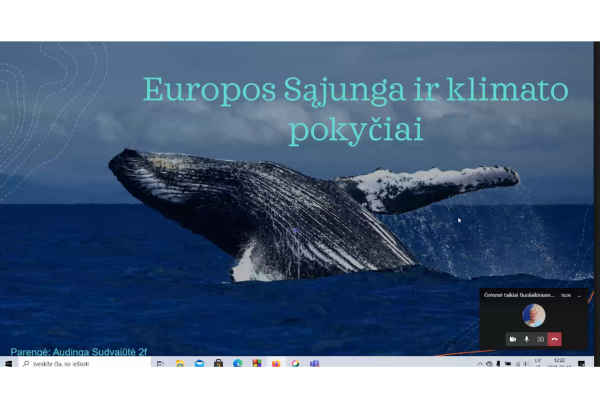Open colorful tiles app on taskbar
The height and width of the screenshot is (400, 600).
[x=257, y=363]
